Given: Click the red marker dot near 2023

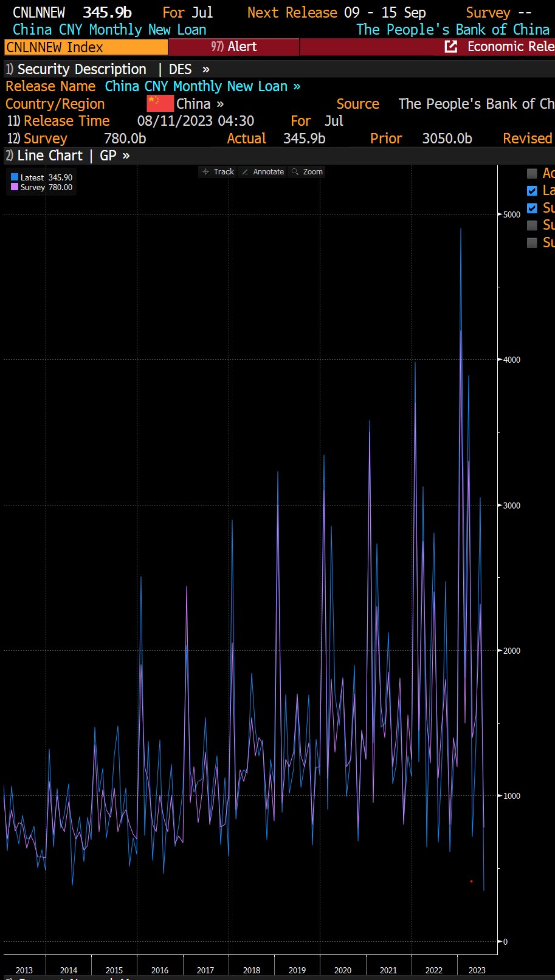Looking at the screenshot, I should (x=471, y=881).
